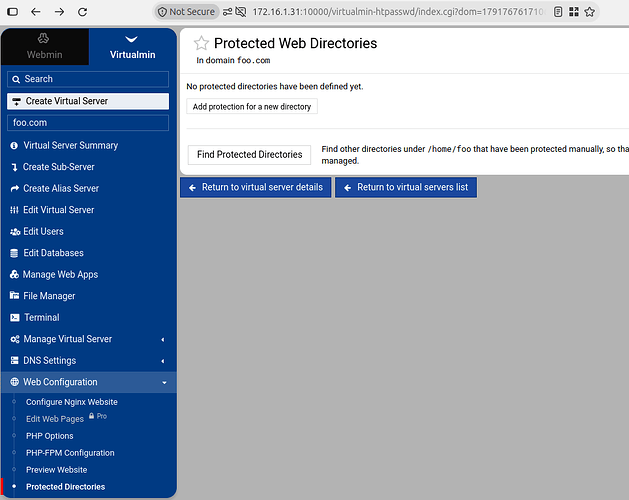
Task: Click the gears icon for Manage Virtual Server
Action: tap(15, 339)
